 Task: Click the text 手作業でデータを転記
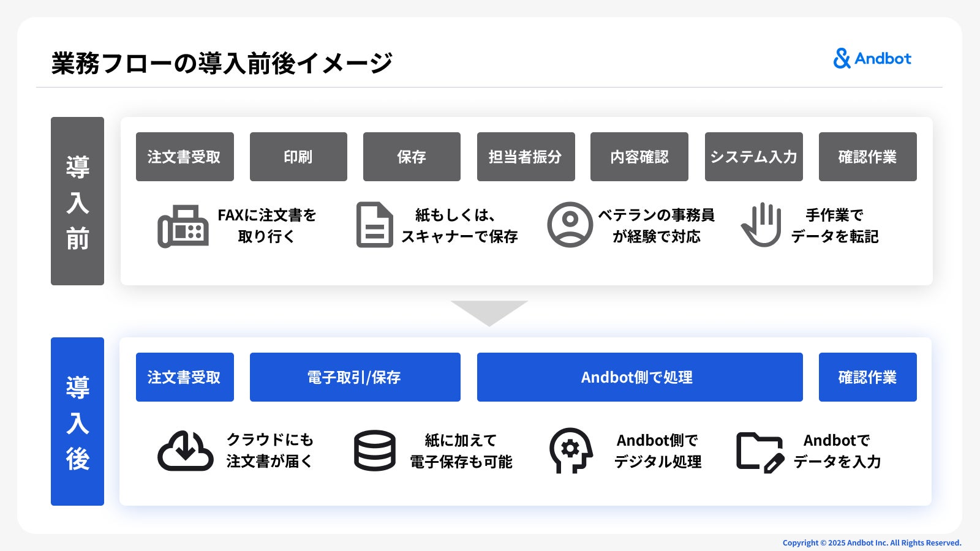tap(835, 226)
